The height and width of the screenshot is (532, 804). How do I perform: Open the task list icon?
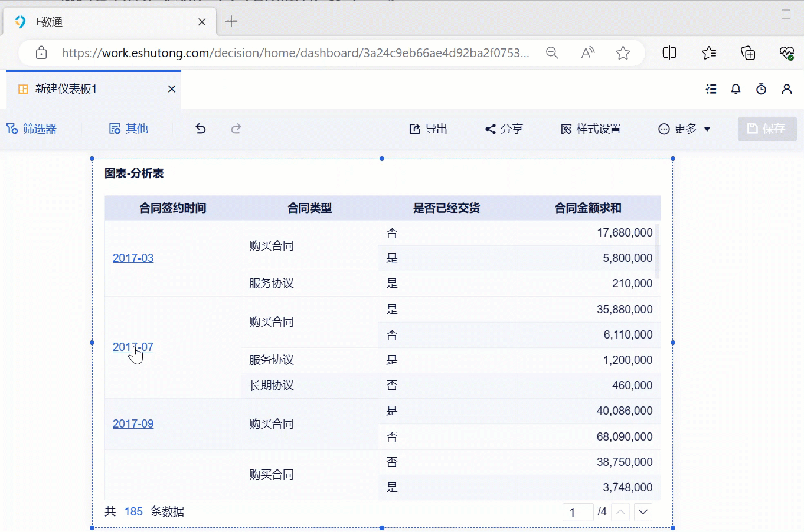(x=711, y=89)
